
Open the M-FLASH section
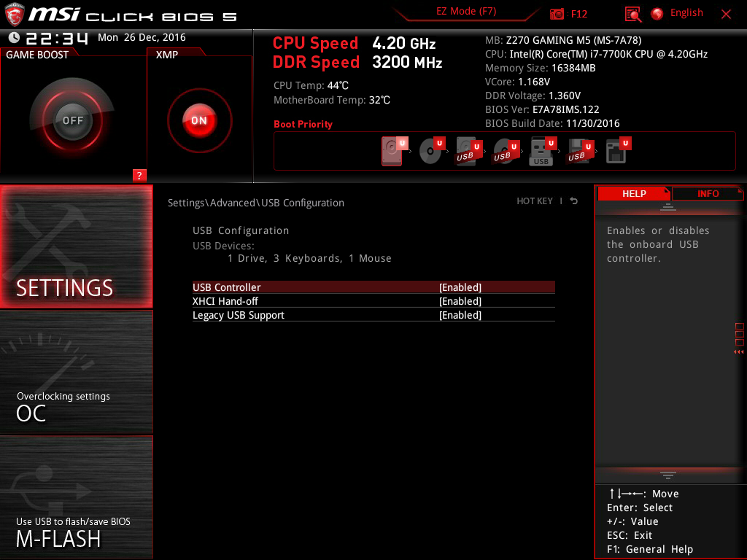click(76, 497)
